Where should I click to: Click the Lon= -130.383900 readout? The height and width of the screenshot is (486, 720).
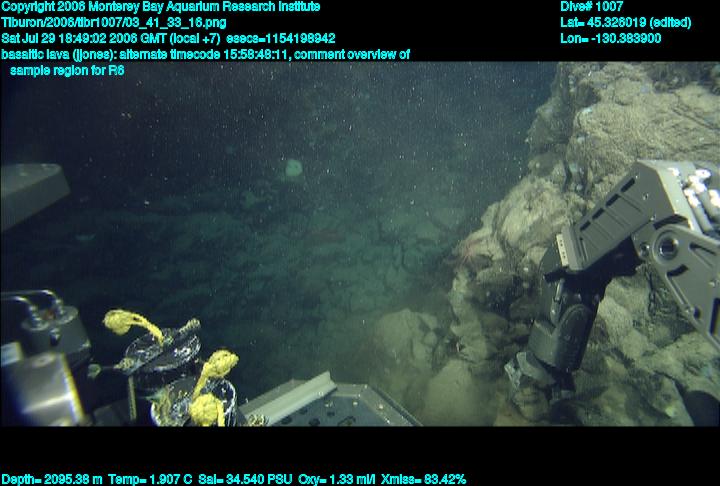pyautogui.click(x=611, y=38)
